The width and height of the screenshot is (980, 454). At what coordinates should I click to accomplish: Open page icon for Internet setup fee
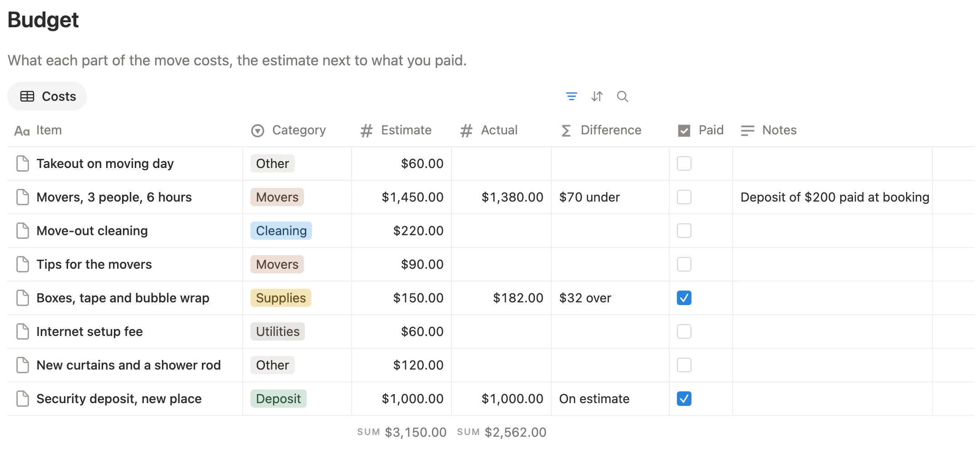(23, 331)
